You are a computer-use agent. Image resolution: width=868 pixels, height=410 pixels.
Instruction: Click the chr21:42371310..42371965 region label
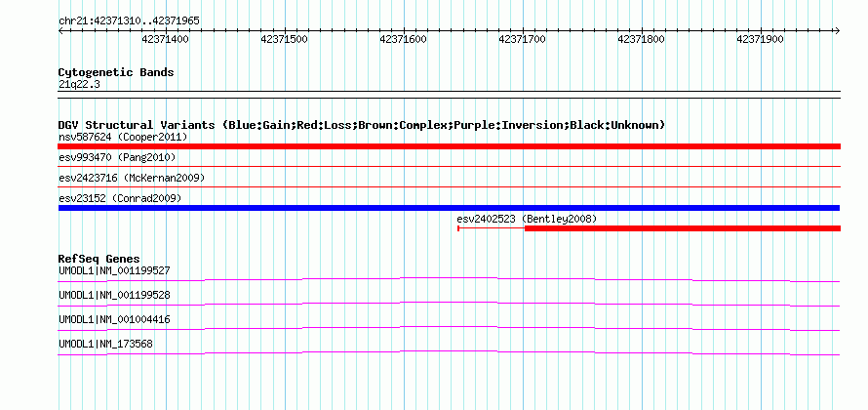[129, 21]
